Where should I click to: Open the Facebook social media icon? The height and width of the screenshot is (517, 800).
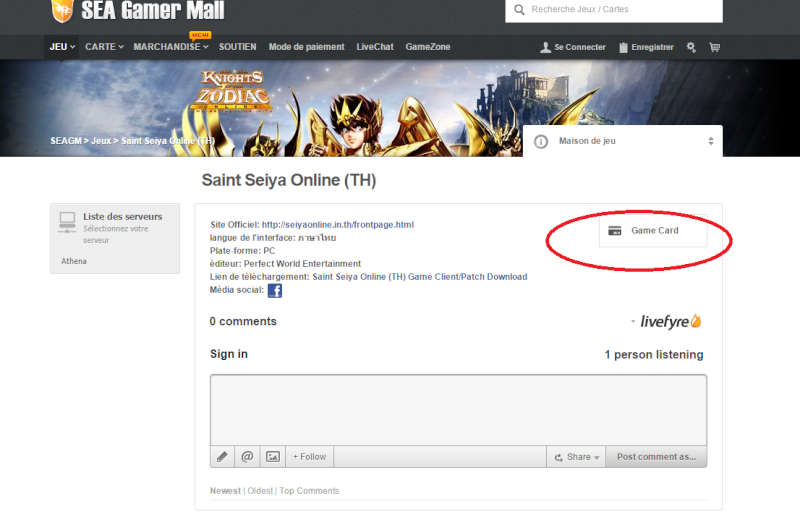click(274, 290)
